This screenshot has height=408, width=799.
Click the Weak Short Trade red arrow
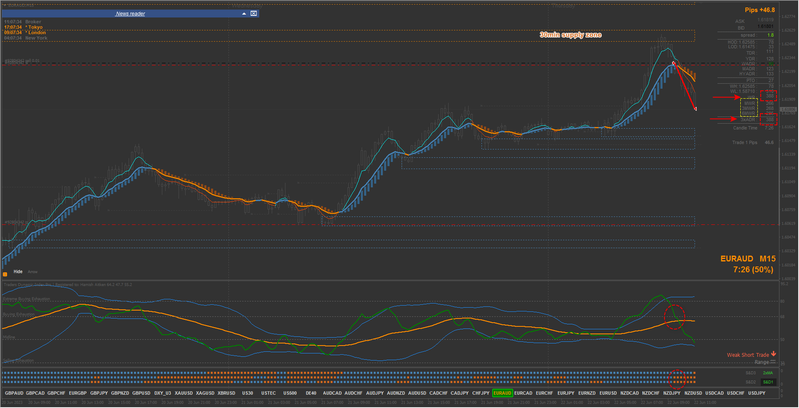tap(773, 353)
